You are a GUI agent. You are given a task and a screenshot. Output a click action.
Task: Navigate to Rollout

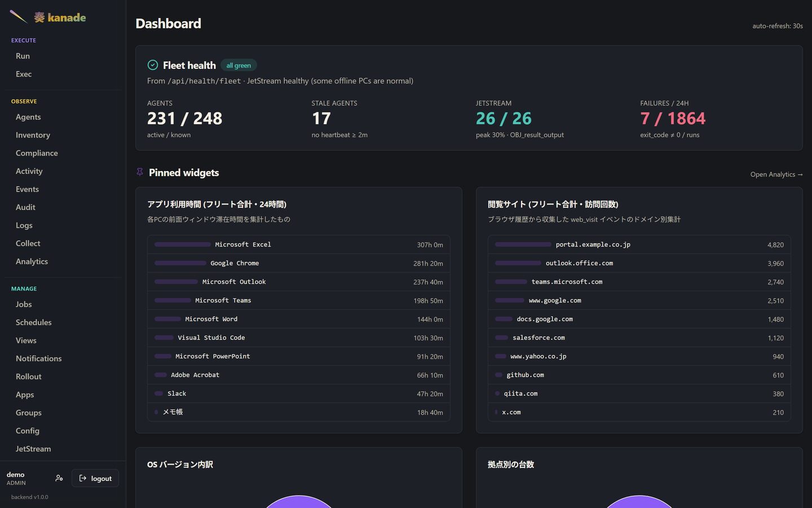(x=63, y=376)
